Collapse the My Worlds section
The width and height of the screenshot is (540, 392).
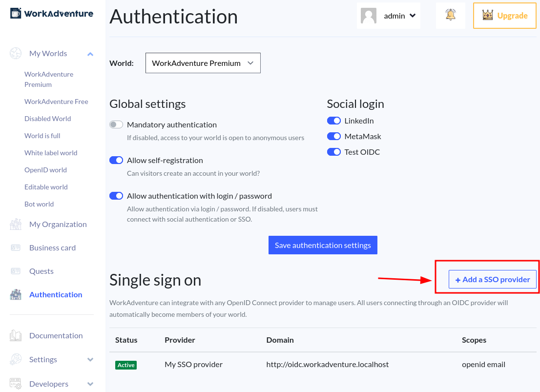pyautogui.click(x=90, y=54)
